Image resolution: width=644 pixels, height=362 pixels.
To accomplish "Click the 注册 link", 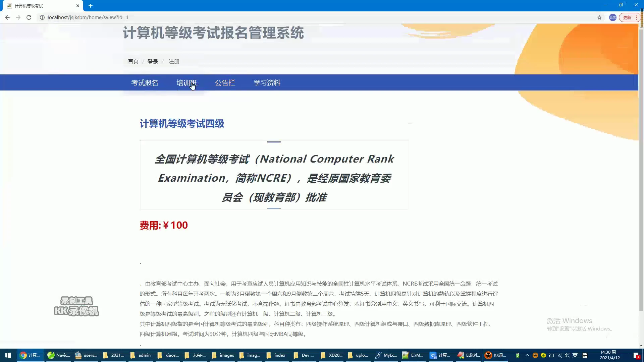I will click(x=174, y=62).
